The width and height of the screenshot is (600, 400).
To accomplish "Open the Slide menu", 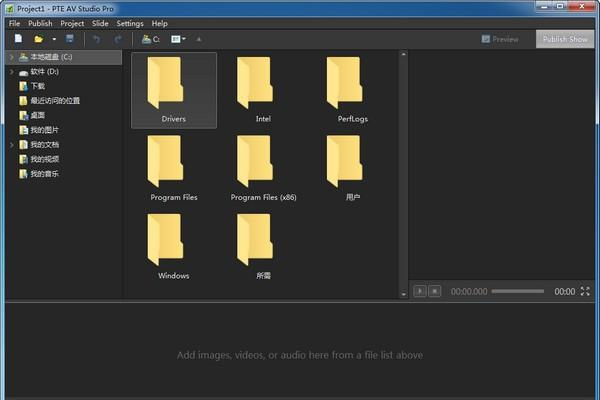I will click(x=100, y=23).
